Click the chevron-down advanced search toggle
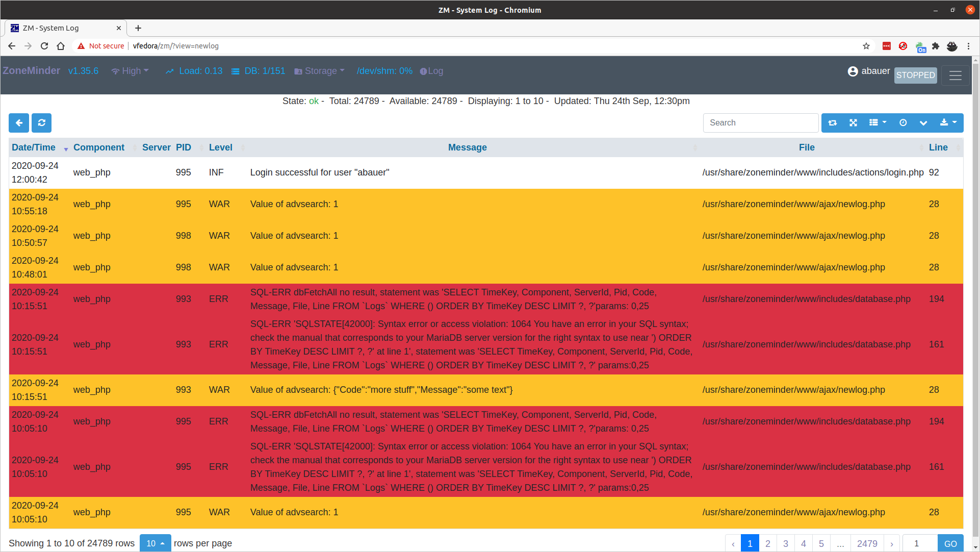980x552 pixels. click(x=923, y=123)
